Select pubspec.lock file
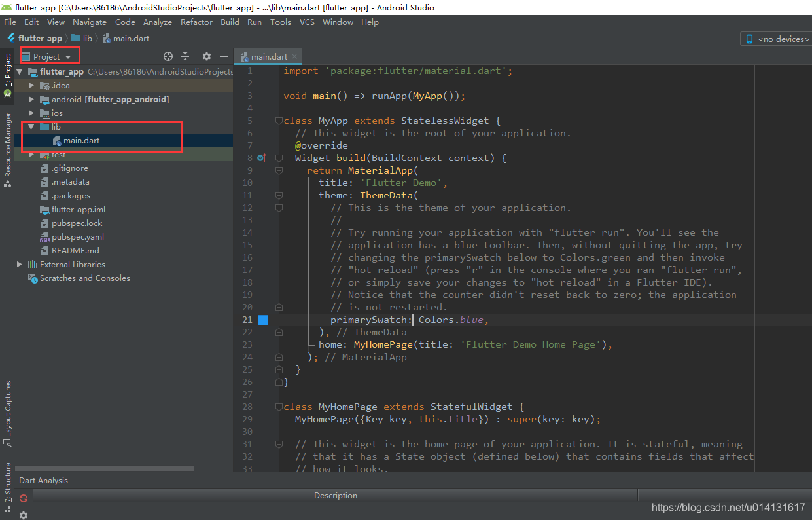This screenshot has height=520, width=812. (x=77, y=223)
